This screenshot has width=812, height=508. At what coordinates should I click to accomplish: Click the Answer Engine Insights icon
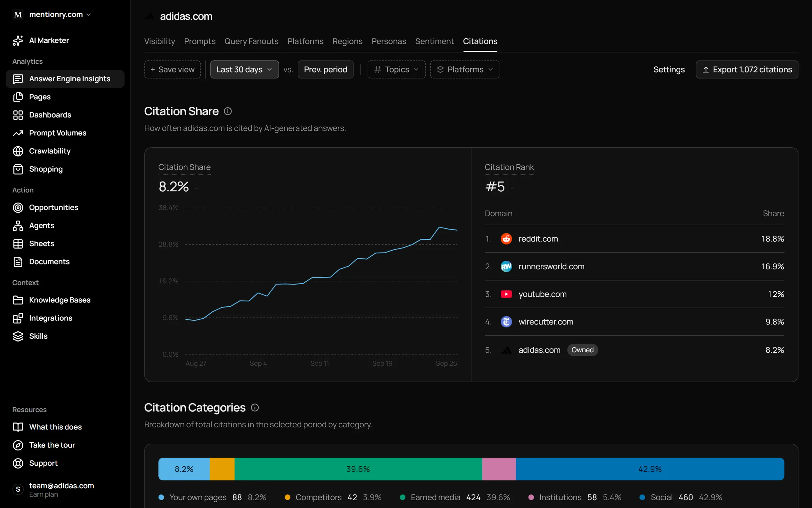point(18,79)
